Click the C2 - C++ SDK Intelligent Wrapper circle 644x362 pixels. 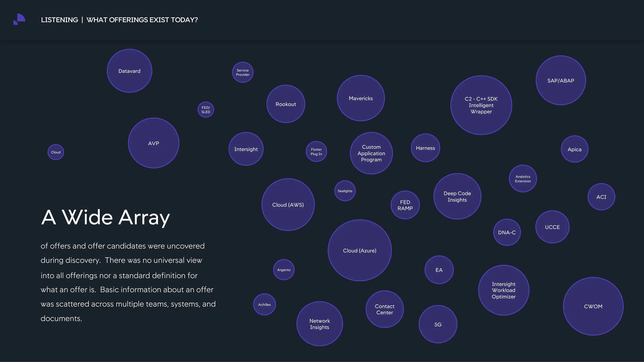pyautogui.click(x=481, y=105)
